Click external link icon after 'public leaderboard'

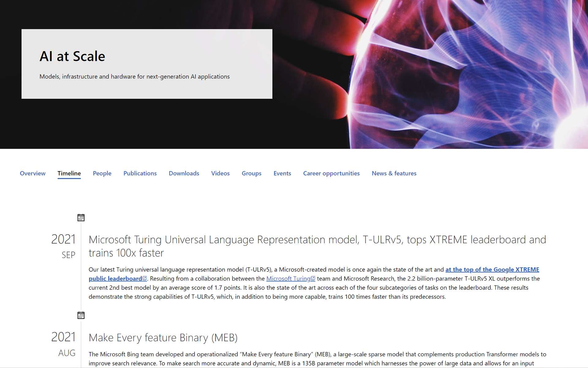point(145,278)
